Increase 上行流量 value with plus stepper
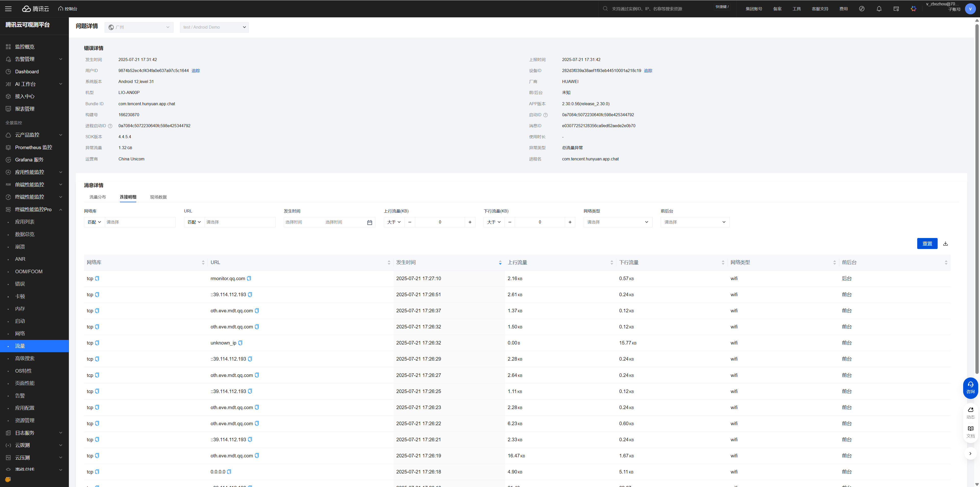The image size is (980, 487). pos(470,222)
